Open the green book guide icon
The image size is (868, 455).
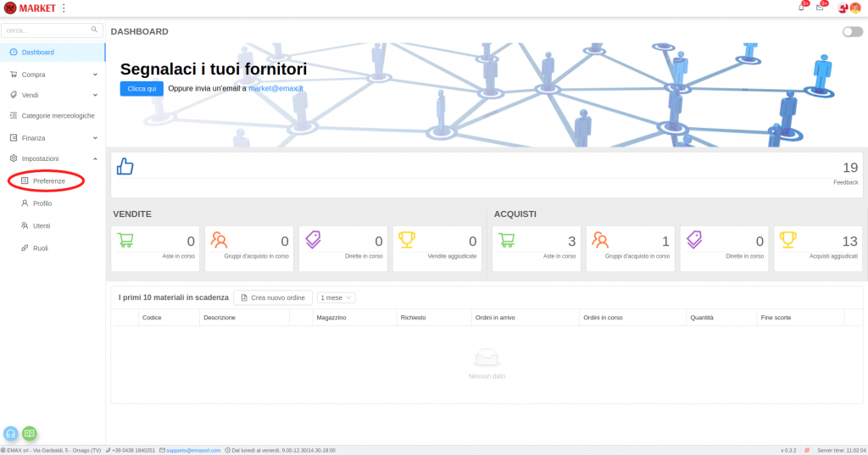pos(30,433)
